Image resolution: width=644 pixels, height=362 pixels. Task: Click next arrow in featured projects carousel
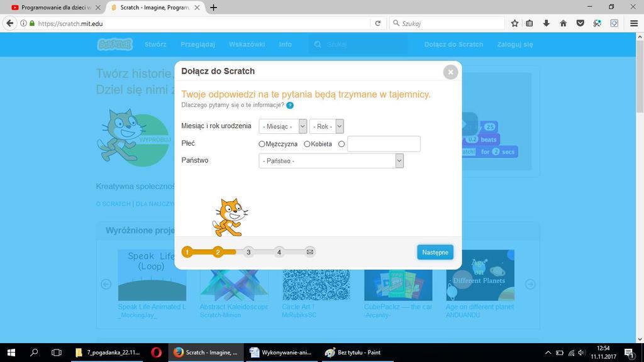coord(530,284)
